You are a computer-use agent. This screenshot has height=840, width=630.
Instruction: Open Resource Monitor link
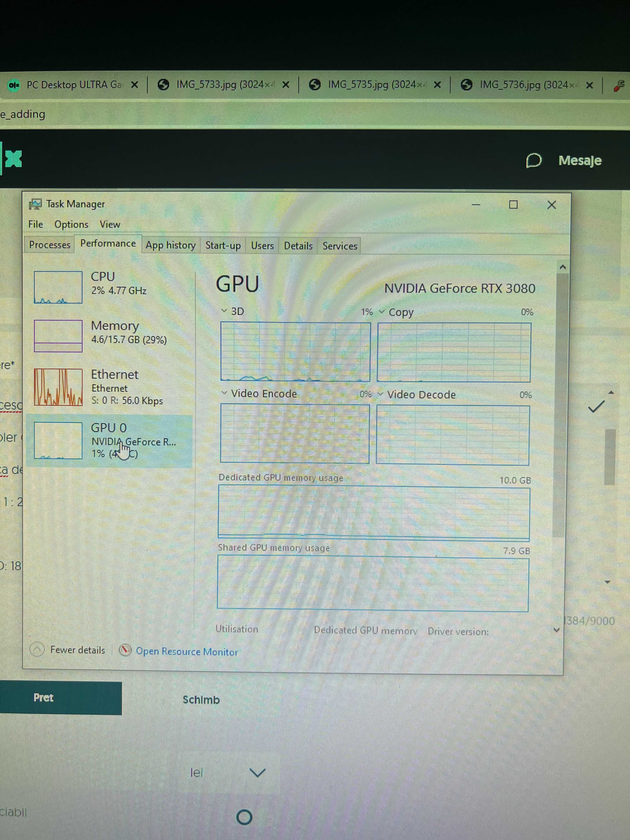pyautogui.click(x=187, y=652)
